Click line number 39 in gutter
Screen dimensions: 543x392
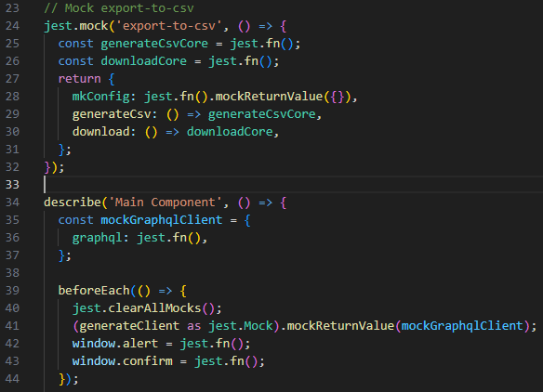(x=12, y=291)
